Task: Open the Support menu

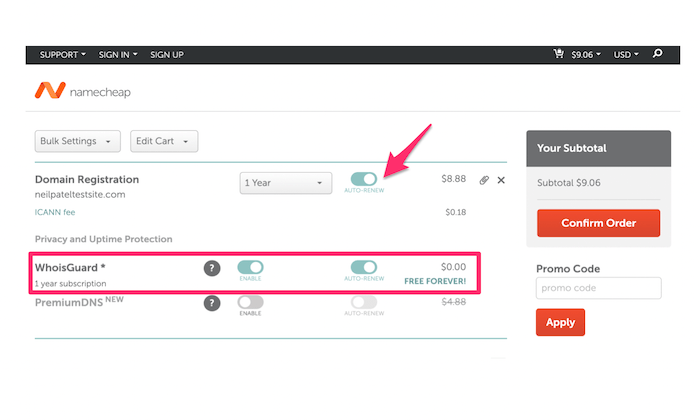Action: 62,54
